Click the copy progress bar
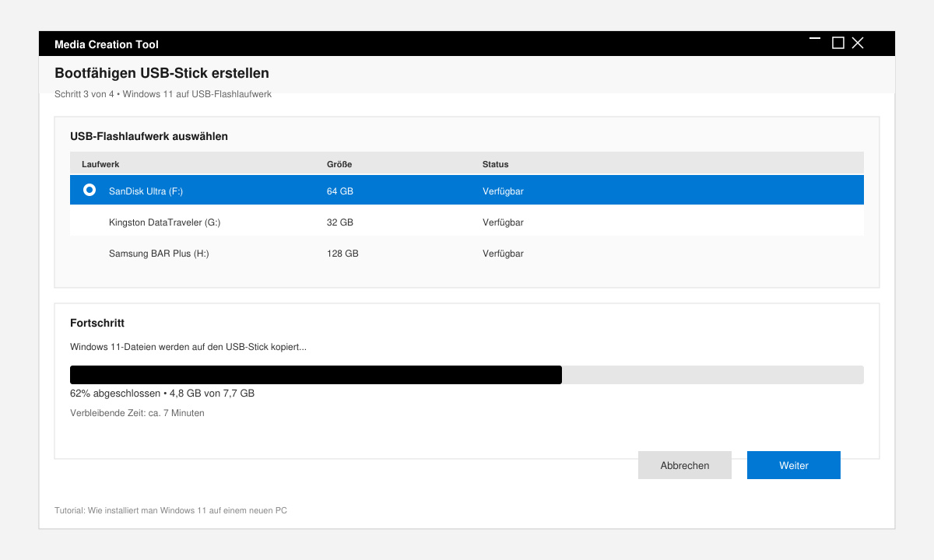Viewport: 934px width, 560px height. point(467,375)
